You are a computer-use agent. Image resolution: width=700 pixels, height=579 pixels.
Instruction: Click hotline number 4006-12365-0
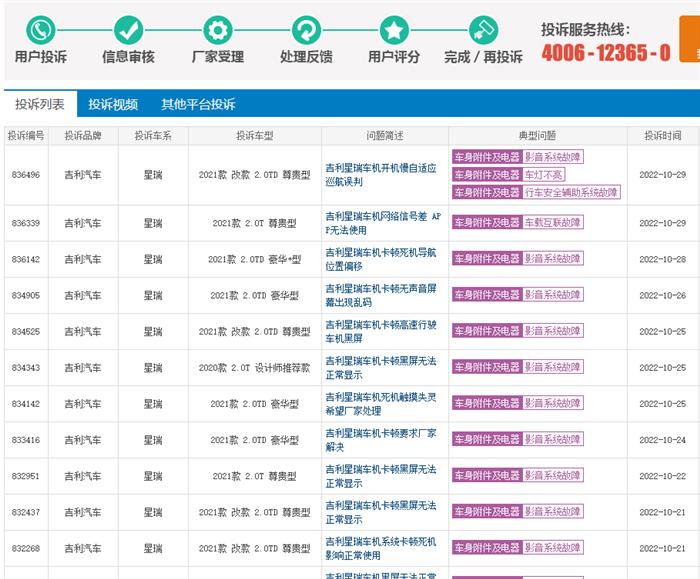606,53
